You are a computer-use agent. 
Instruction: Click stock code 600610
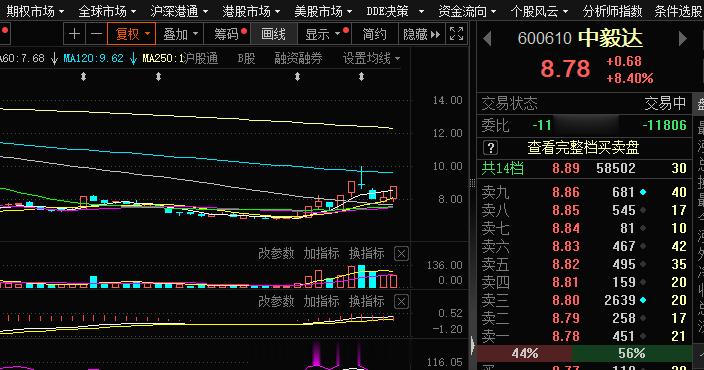(x=544, y=39)
